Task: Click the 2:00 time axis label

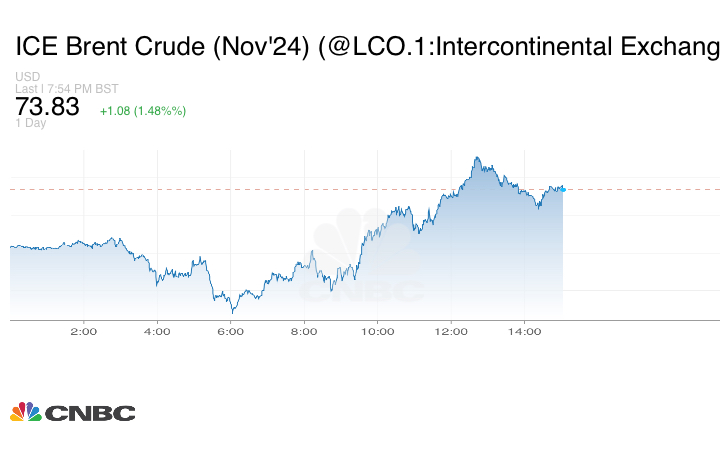Action: tap(83, 332)
